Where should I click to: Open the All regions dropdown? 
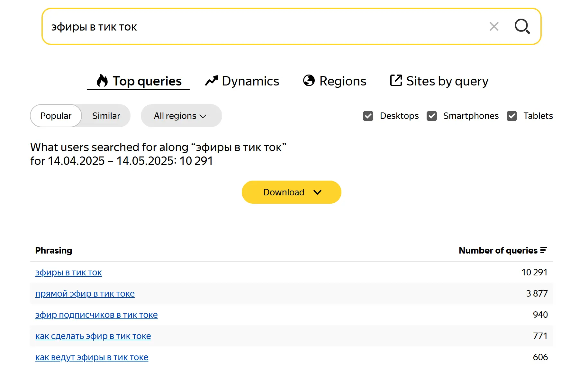click(181, 116)
